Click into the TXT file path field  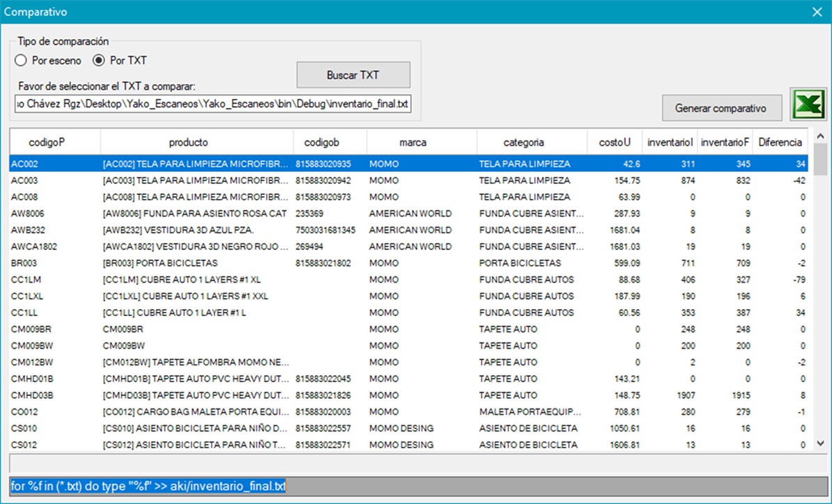point(213,104)
